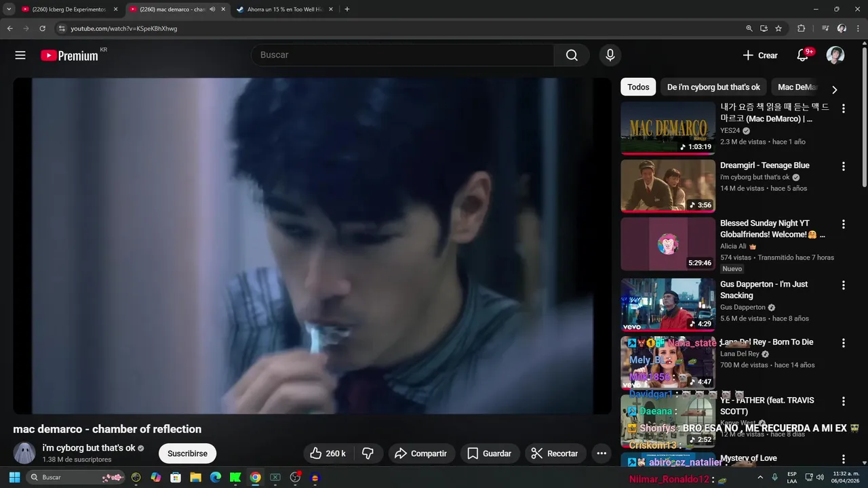
Task: Click the Windows taskbar Buscar search box
Action: 77,477
